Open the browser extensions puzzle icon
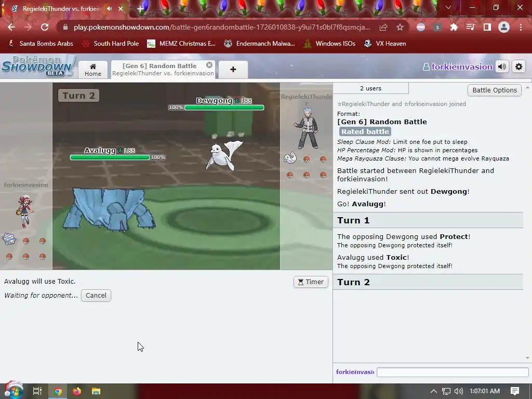This screenshot has height=399, width=532. coord(454,27)
